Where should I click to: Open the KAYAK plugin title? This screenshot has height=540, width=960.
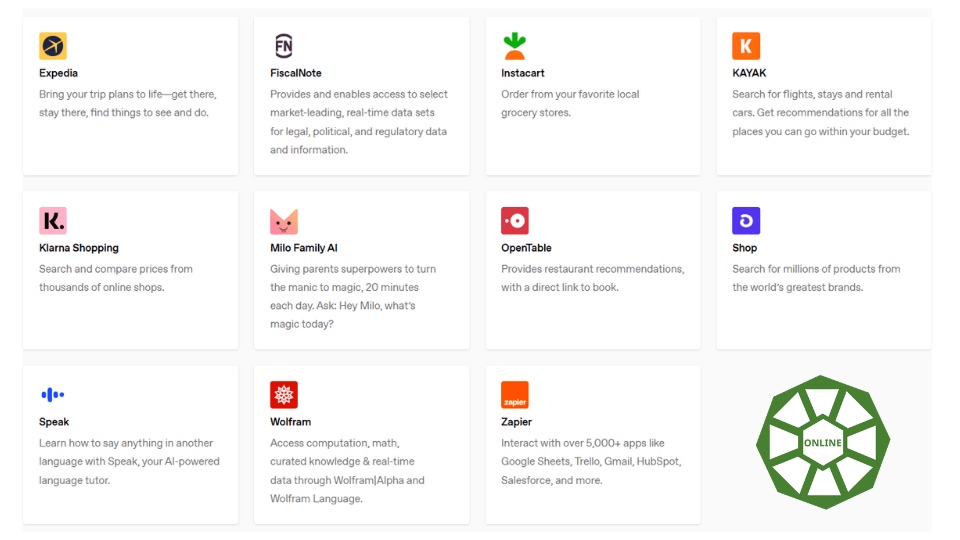749,73
